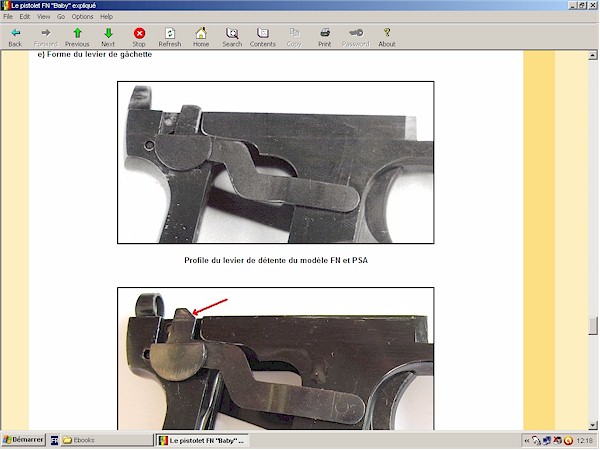Click the Back arrow toolbar icon
600x450 pixels.
(15, 37)
